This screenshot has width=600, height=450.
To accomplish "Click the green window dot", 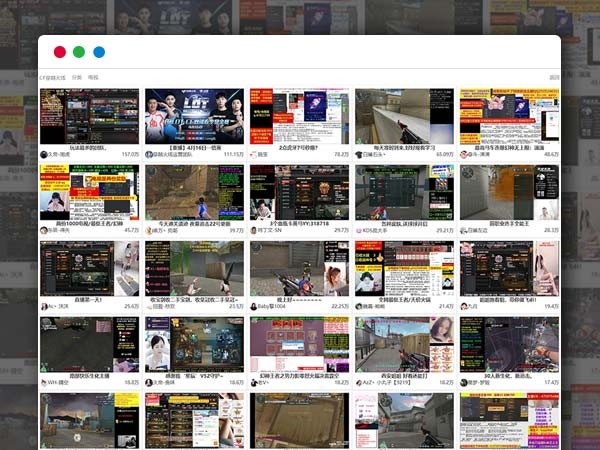I will click(79, 52).
